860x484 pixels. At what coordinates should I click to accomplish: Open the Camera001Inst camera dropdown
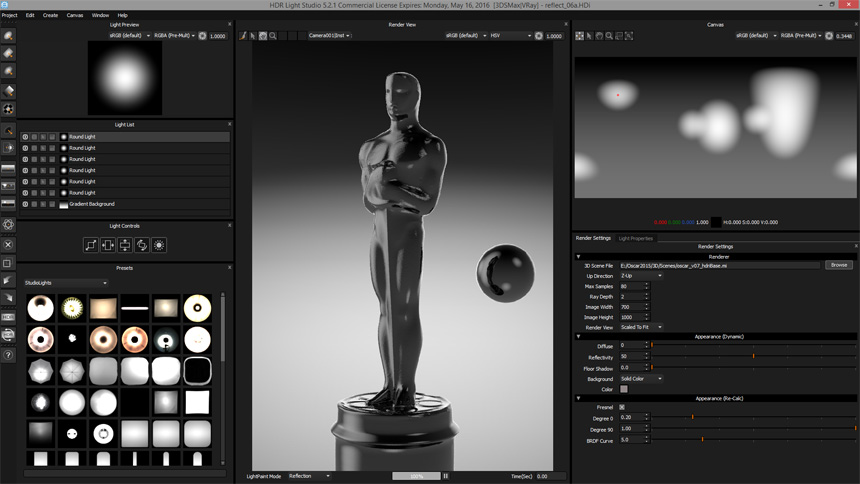[329, 36]
